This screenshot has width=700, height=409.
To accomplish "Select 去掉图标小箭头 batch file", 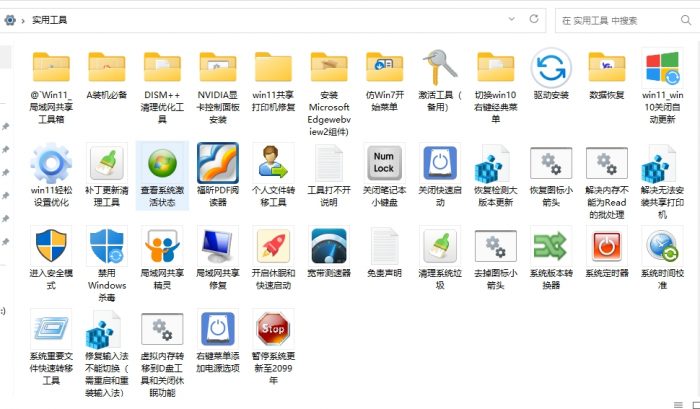I will pyautogui.click(x=496, y=246).
